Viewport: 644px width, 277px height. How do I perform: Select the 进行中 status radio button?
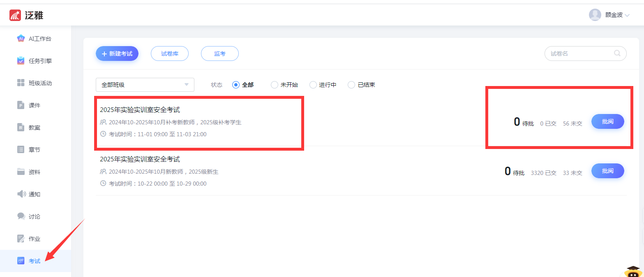coord(313,85)
